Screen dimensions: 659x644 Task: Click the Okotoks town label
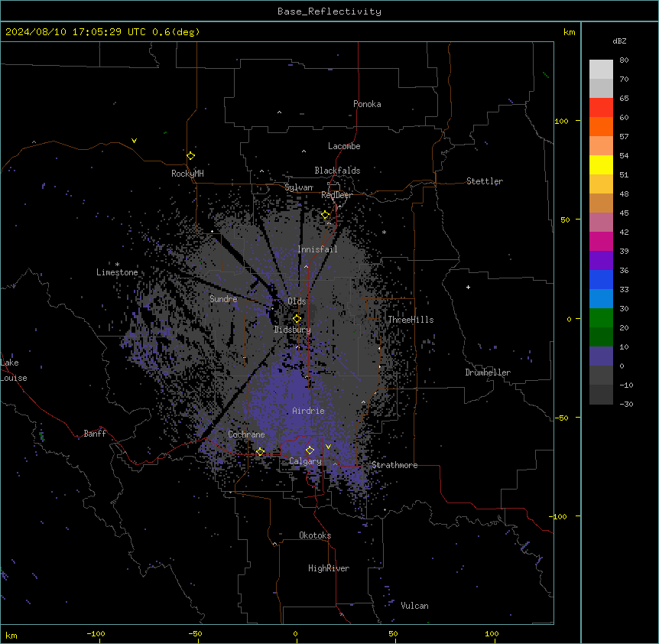315,535
